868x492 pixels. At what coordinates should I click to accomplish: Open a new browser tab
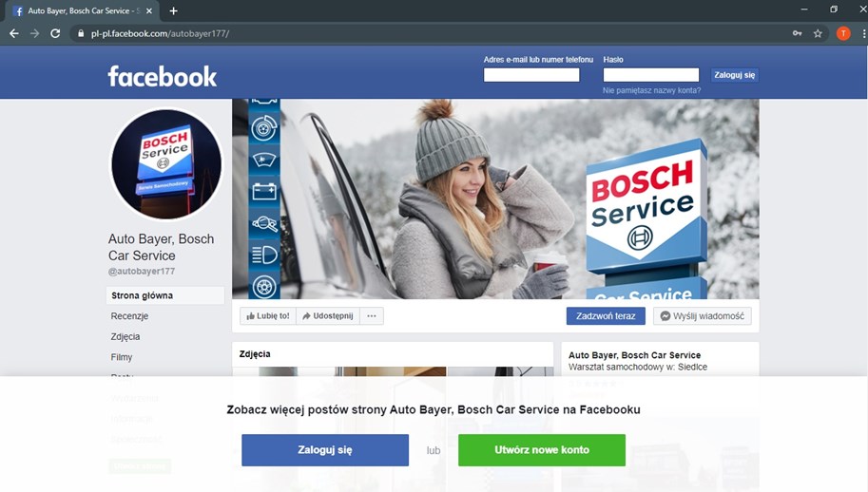(x=173, y=10)
